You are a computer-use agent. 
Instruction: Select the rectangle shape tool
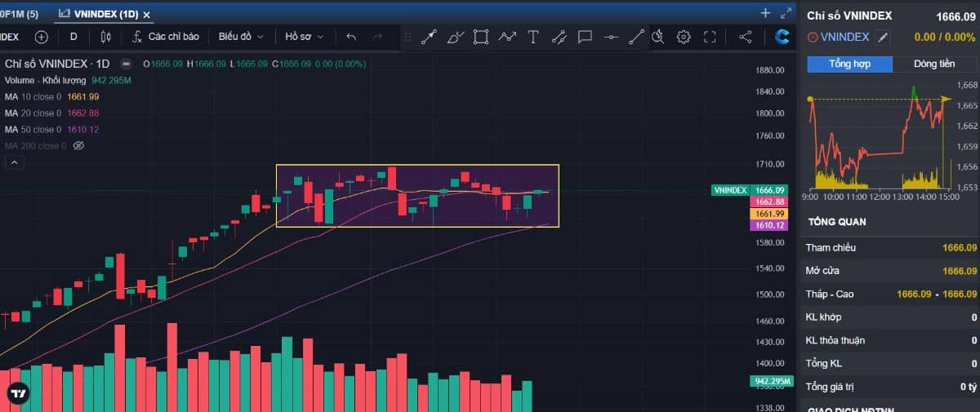(481, 37)
